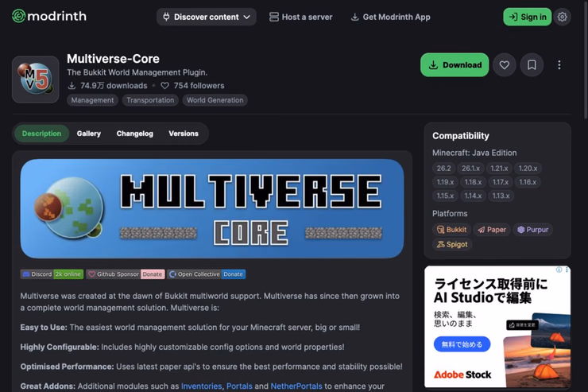Click the Compatibility heading
This screenshot has width=588, height=392.
click(x=461, y=136)
